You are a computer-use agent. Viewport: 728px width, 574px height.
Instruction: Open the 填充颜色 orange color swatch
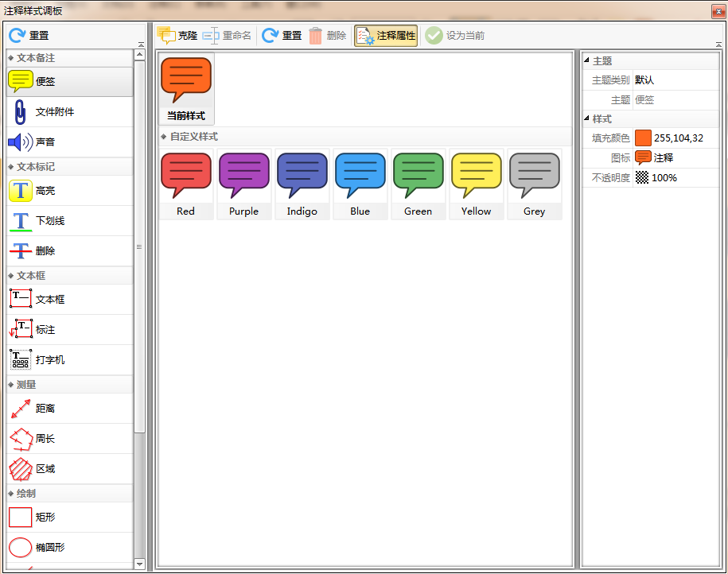643,138
